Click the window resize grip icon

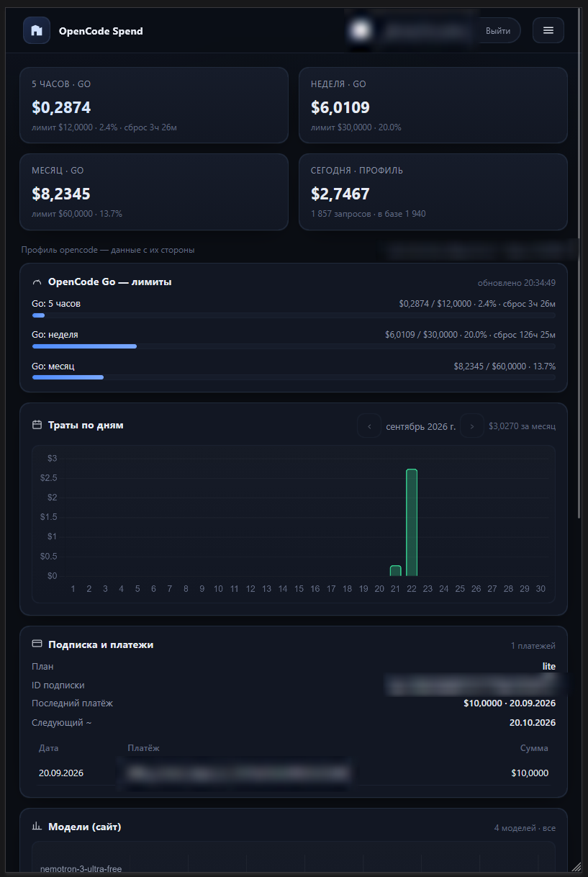[576, 867]
